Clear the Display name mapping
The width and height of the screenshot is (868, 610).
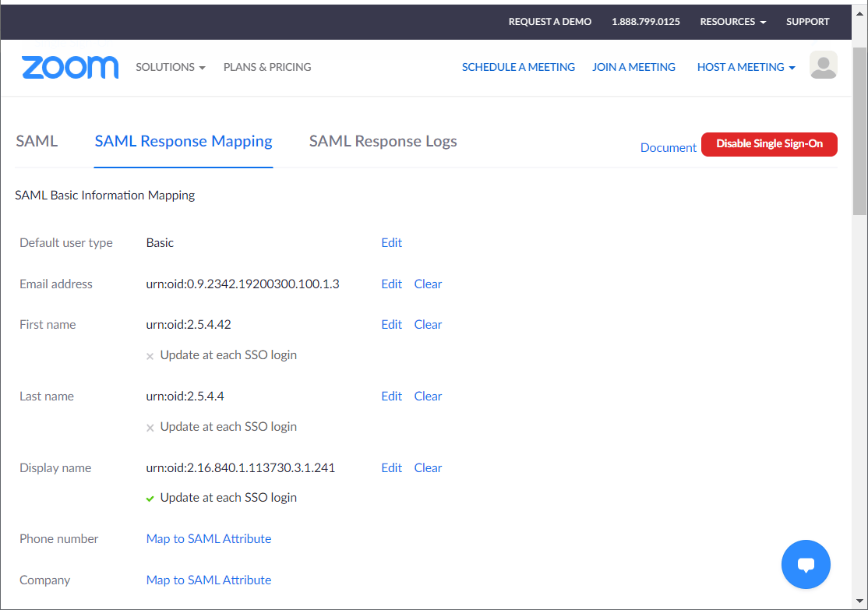tap(428, 467)
